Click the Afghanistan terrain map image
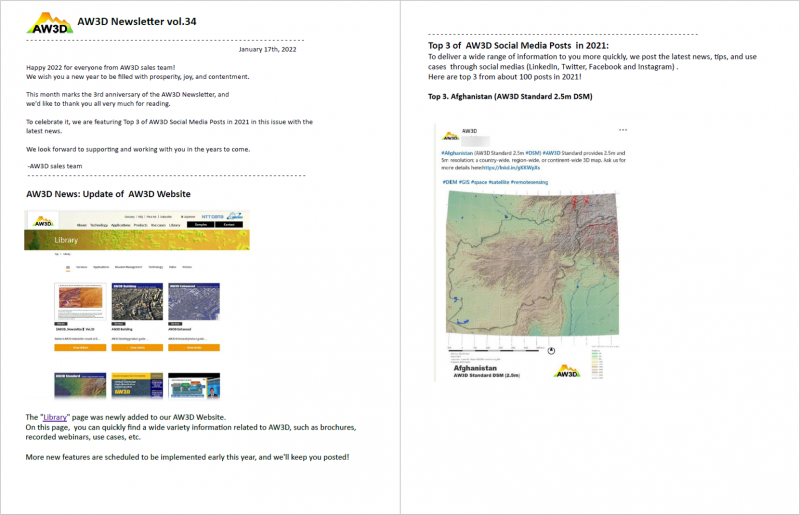This screenshot has height=515, width=800. (532, 263)
